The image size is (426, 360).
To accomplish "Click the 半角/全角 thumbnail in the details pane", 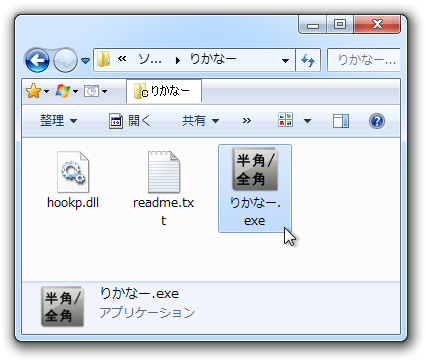I will pyautogui.click(x=62, y=306).
